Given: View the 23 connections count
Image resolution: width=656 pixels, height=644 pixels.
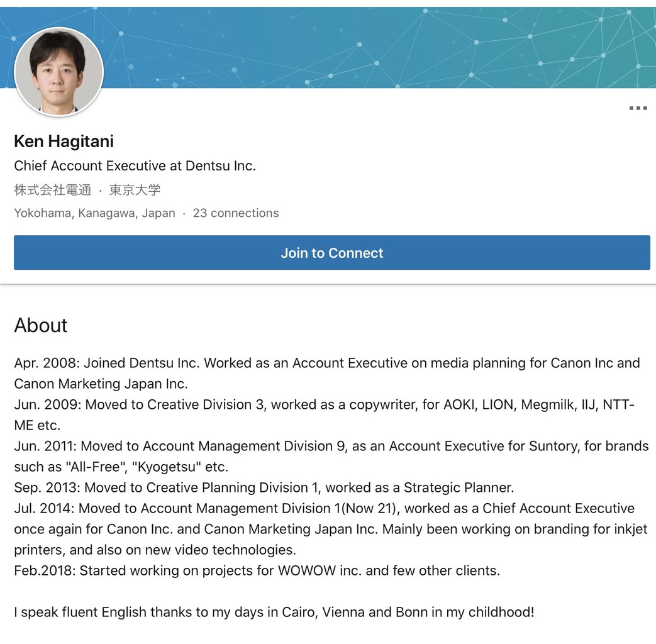Looking at the screenshot, I should tap(235, 213).
